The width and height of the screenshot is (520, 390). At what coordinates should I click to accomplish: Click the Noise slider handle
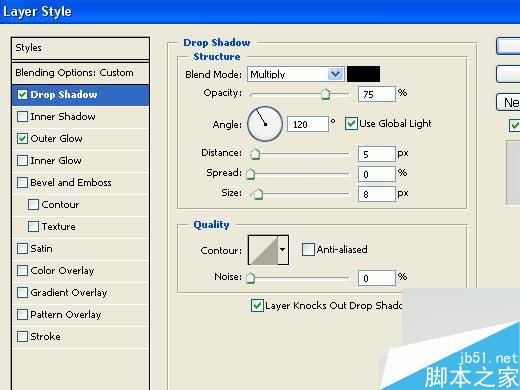coord(250,278)
